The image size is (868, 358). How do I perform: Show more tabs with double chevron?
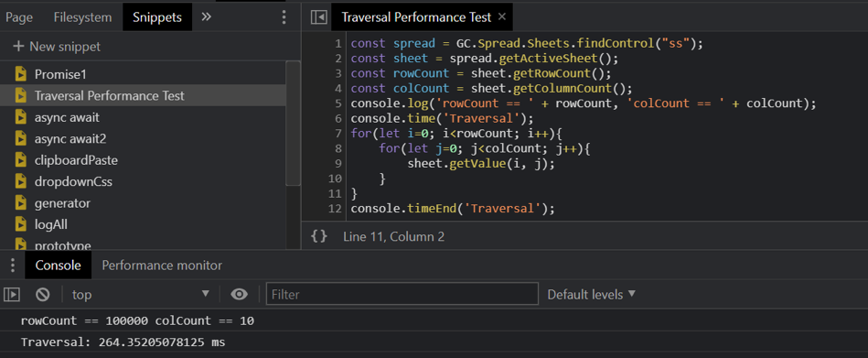coord(207,17)
